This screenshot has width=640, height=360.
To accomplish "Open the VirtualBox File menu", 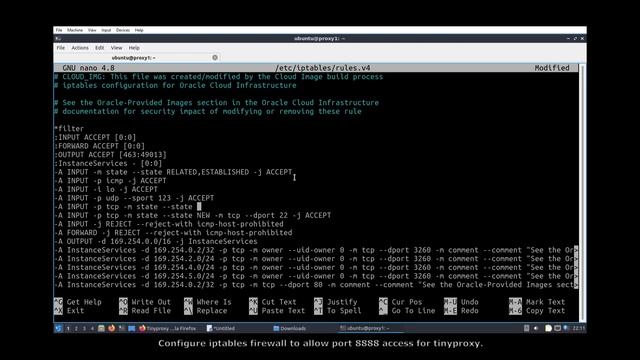I will click(x=59, y=30).
